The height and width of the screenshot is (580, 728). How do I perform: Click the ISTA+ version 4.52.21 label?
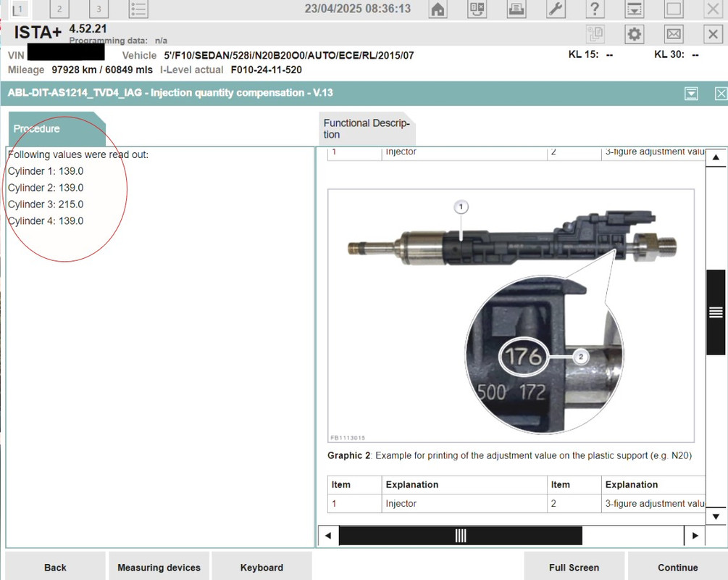(x=88, y=29)
